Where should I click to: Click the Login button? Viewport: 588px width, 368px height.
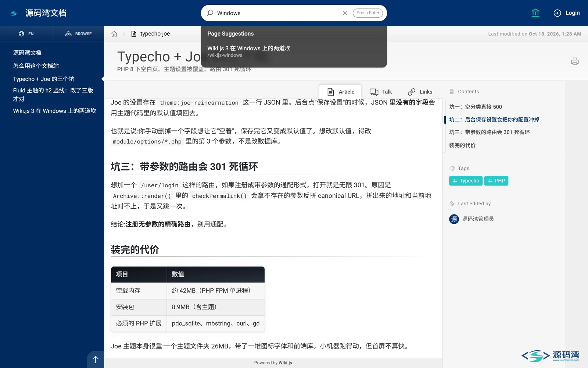[x=567, y=13]
